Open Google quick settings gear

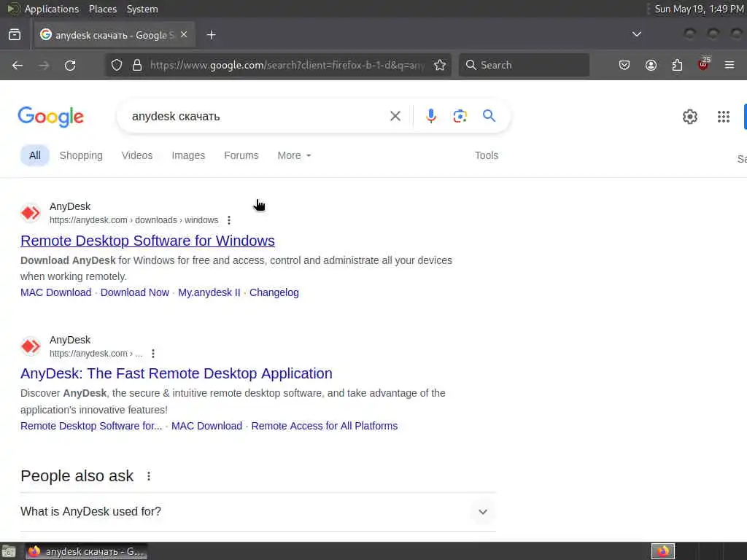pos(690,117)
